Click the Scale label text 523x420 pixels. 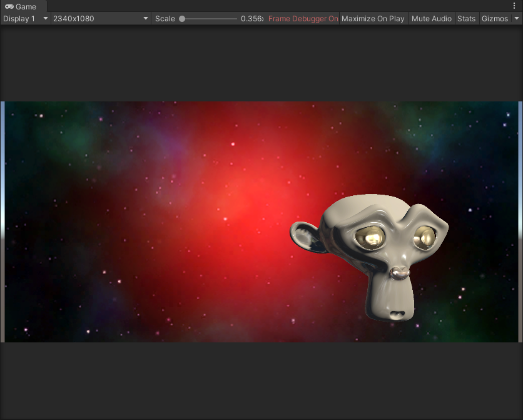[165, 19]
